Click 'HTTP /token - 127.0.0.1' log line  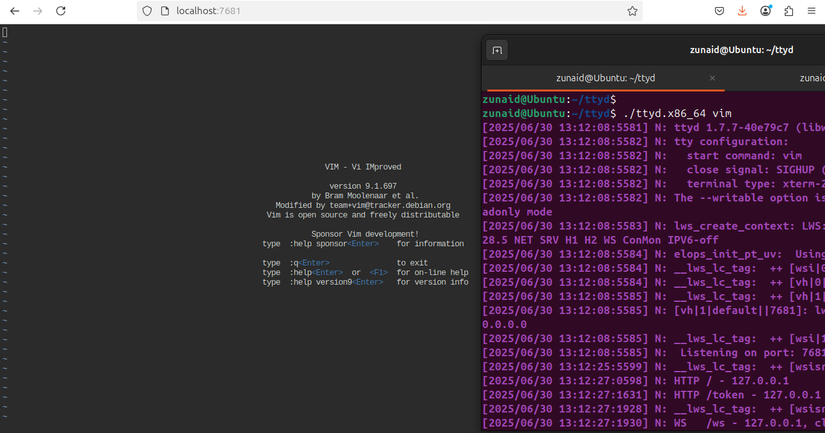pyautogui.click(x=651, y=395)
